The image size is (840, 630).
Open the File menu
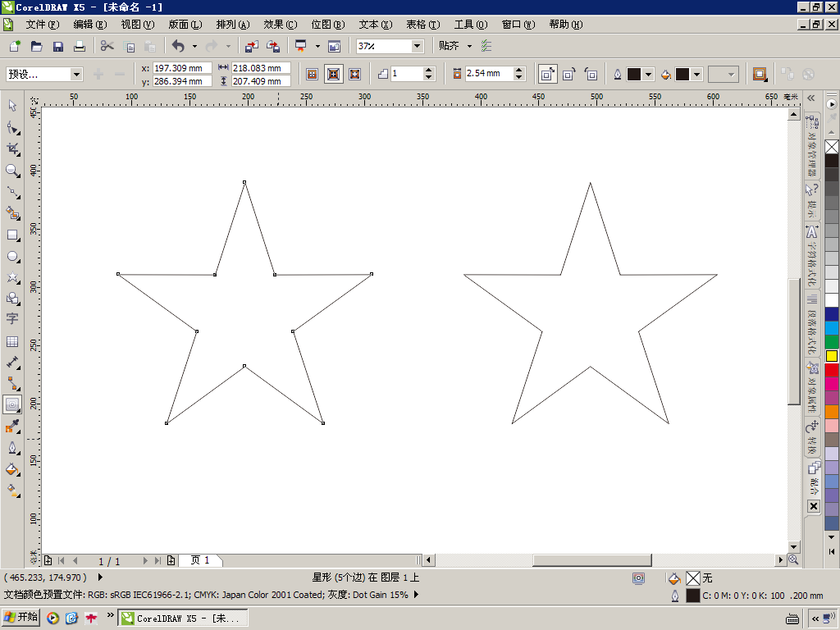(43, 25)
